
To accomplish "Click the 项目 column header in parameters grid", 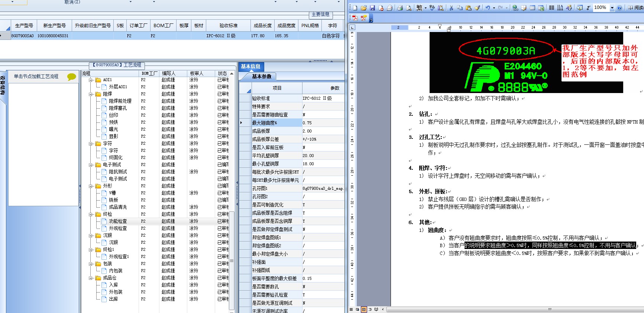I will pyautogui.click(x=277, y=88).
